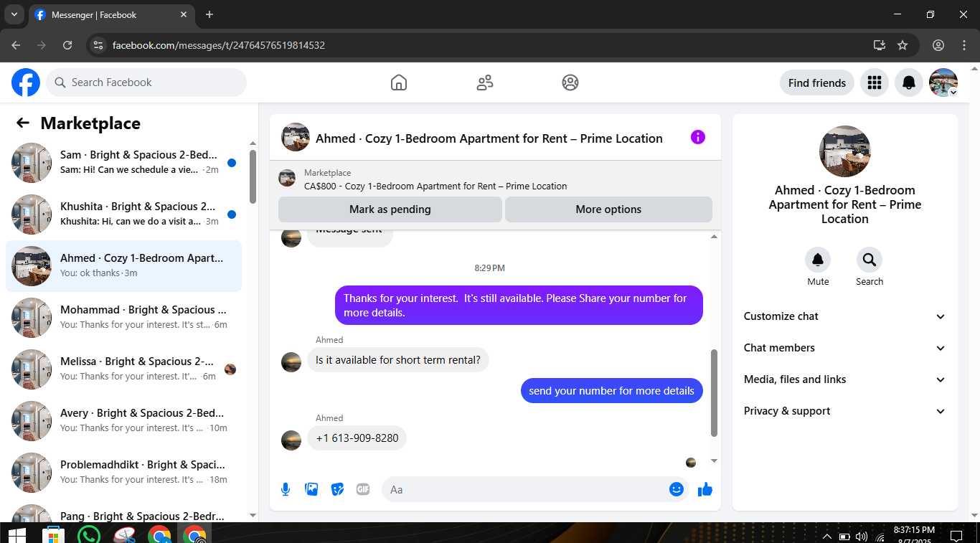
Task: Open Sam's Bright & Spacious conversation
Action: [x=124, y=163]
